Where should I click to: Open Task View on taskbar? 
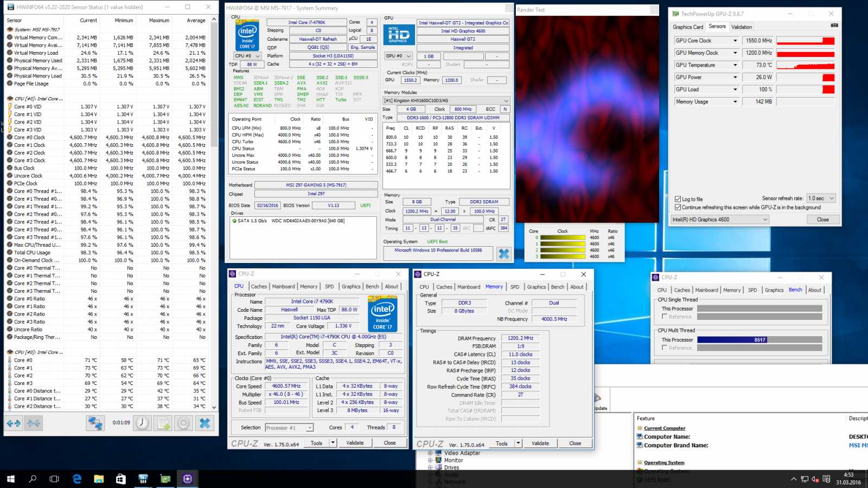point(54,479)
